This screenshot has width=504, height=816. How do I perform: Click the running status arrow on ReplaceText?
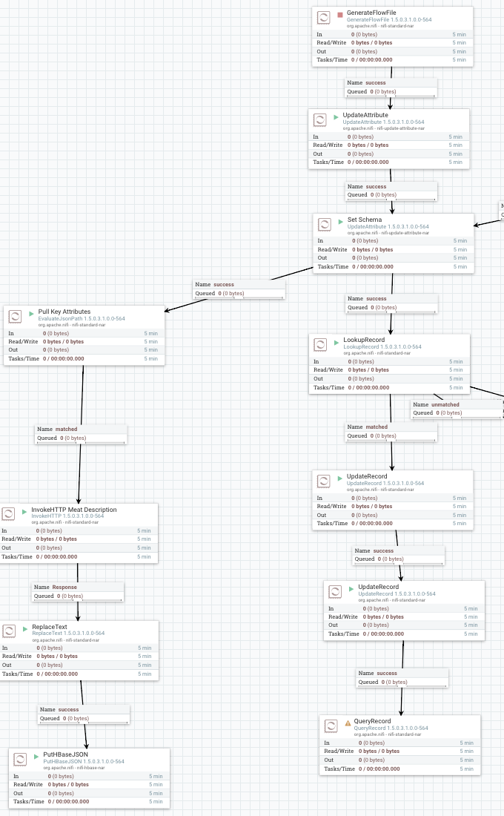pyautogui.click(x=25, y=629)
